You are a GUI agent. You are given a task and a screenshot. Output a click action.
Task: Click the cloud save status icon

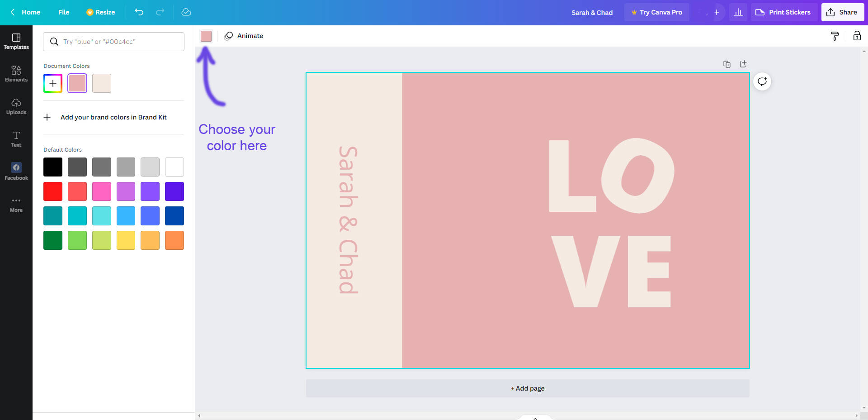[186, 12]
